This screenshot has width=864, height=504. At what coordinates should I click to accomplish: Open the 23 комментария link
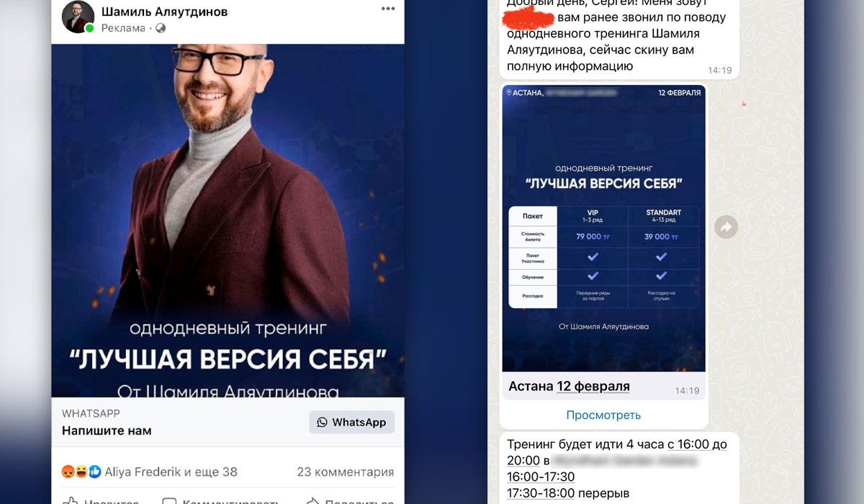(346, 472)
